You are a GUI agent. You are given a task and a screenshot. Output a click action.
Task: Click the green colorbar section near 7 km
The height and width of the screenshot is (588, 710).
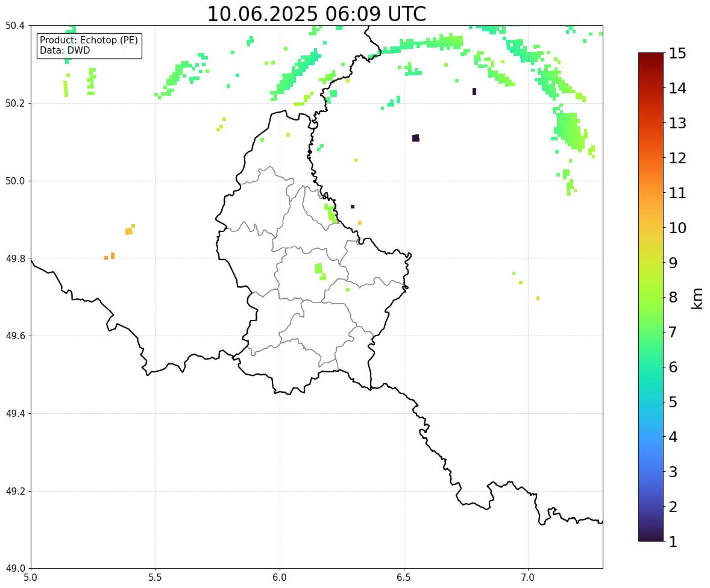(651, 332)
